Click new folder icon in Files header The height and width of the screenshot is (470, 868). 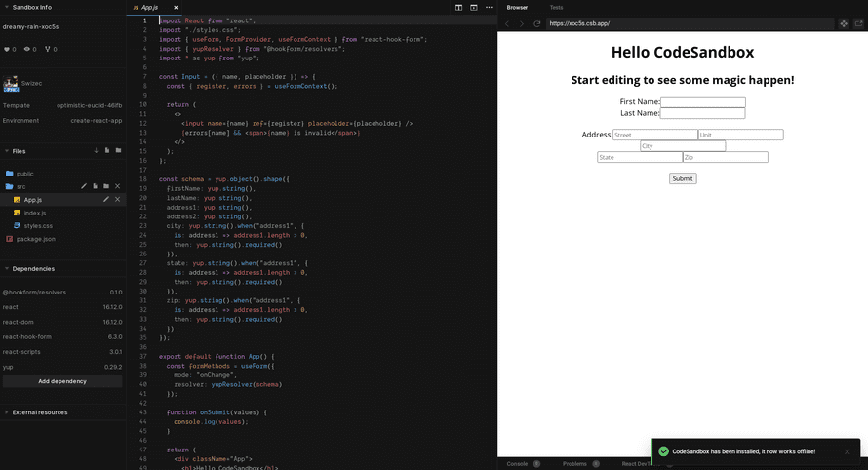pos(118,151)
